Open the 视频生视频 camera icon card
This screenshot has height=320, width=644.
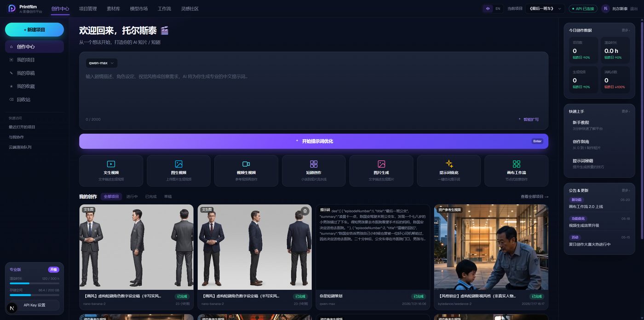click(x=246, y=164)
